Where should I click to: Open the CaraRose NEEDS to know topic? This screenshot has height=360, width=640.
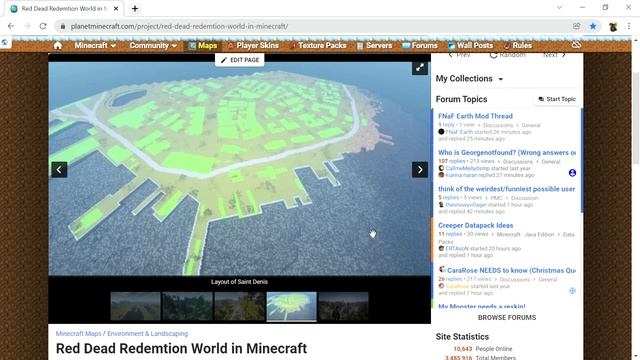point(511,270)
